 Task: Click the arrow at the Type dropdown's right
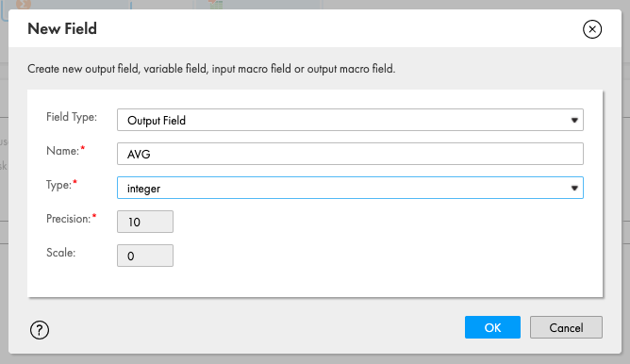(x=574, y=188)
